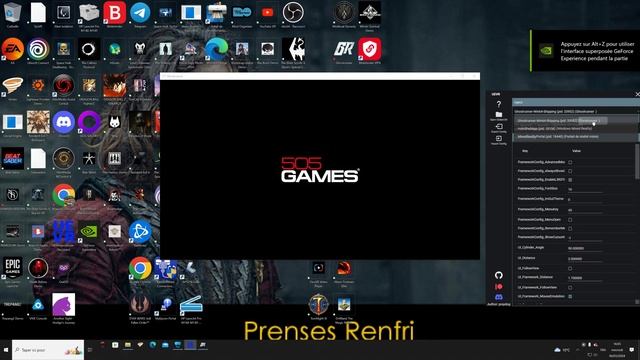Open Windows Start menu
The height and width of the screenshot is (360, 640).
pos(6,350)
